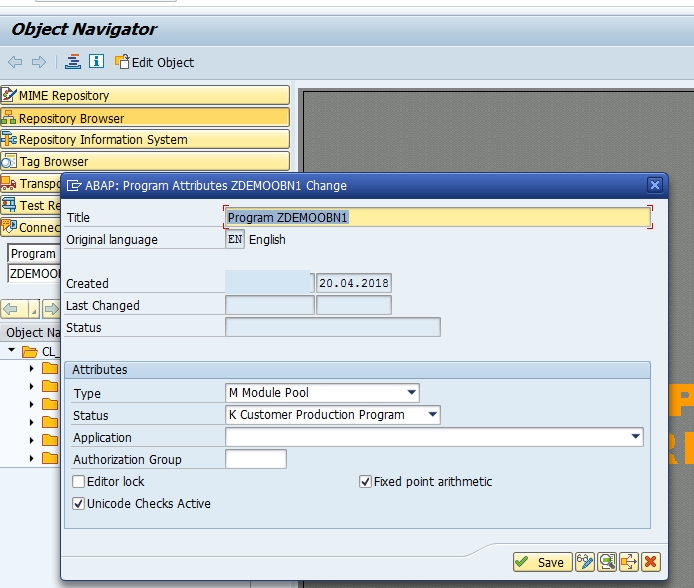Click the open folder icon of CL_ node
Image resolution: width=694 pixels, height=588 pixels.
point(30,352)
